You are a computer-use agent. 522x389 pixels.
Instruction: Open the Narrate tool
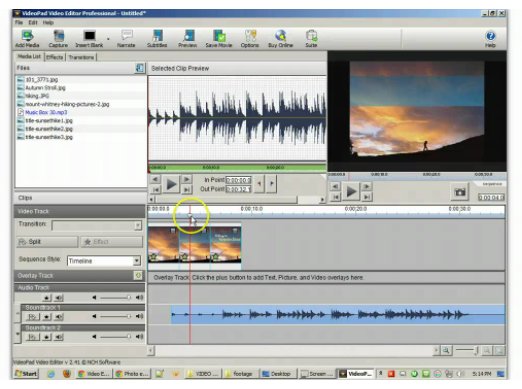coord(126,39)
